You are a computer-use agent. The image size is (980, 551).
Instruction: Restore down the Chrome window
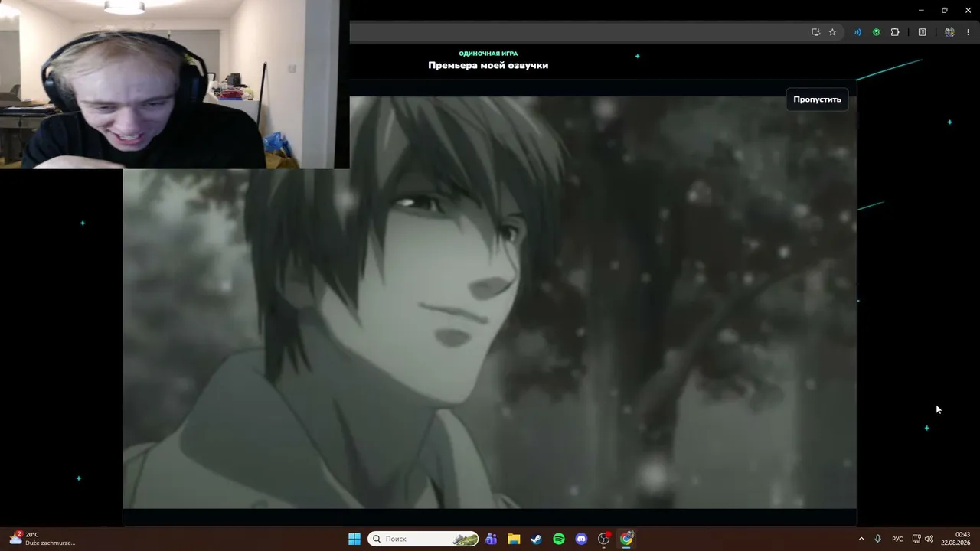pyautogui.click(x=945, y=10)
